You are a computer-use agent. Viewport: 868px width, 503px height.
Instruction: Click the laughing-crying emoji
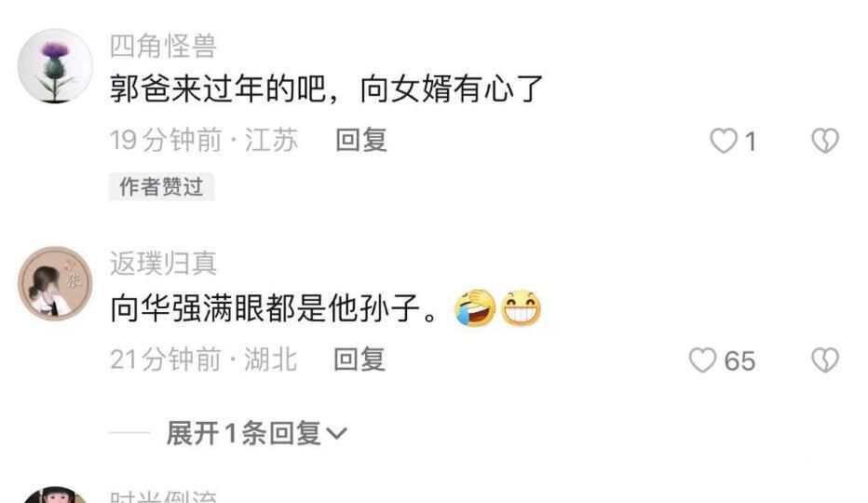coord(475,308)
